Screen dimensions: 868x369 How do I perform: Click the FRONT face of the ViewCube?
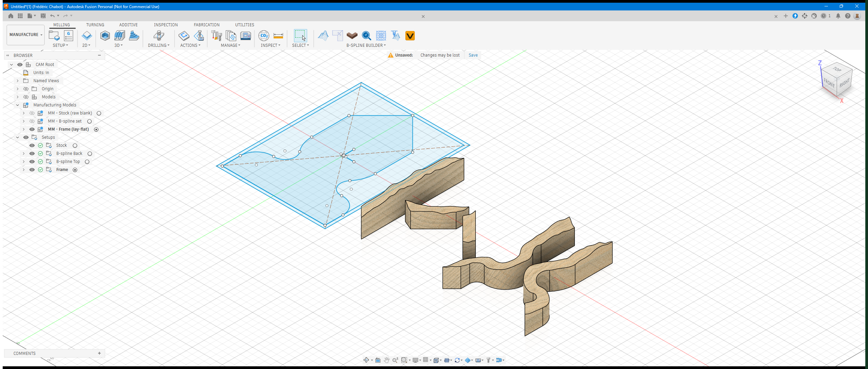pos(829,82)
